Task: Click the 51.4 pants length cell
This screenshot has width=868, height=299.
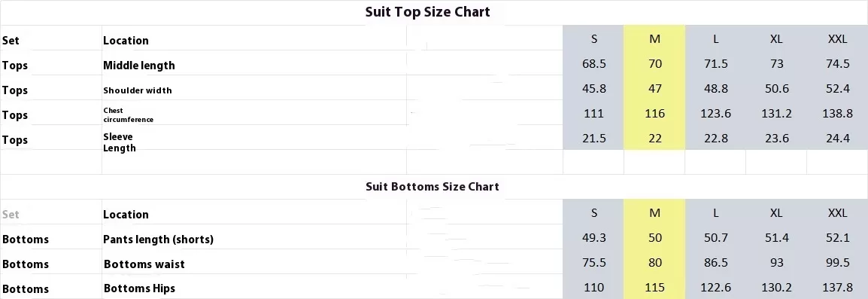Action: tap(777, 238)
